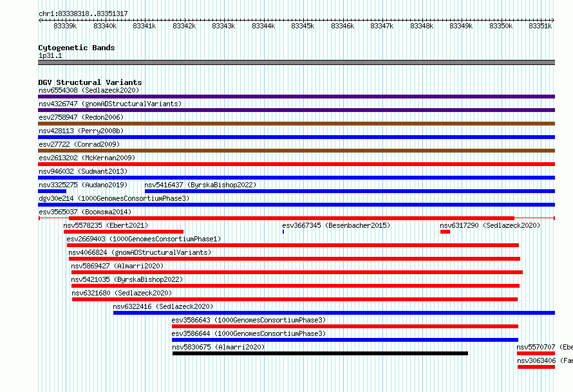This screenshot has height=392, width=573.
Task: Select the blue bar under nsv6322416
Action: pyautogui.click(x=334, y=313)
